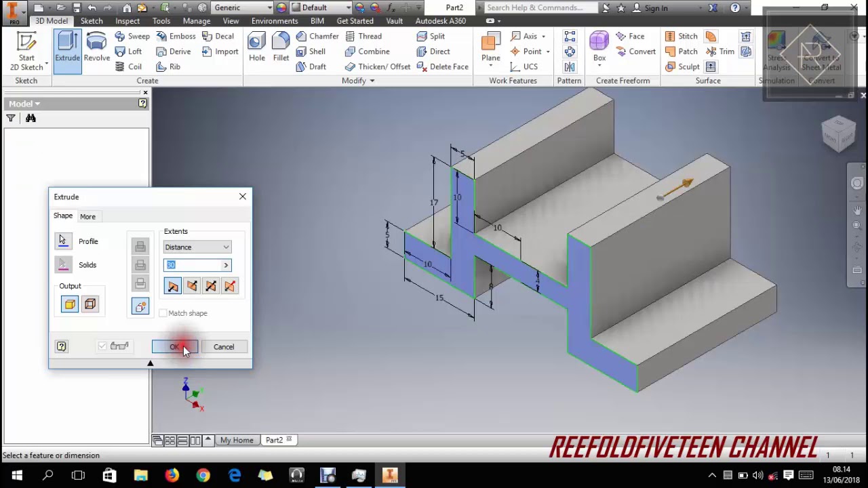
Task: Open the Extents Distance dropdown
Action: 197,247
